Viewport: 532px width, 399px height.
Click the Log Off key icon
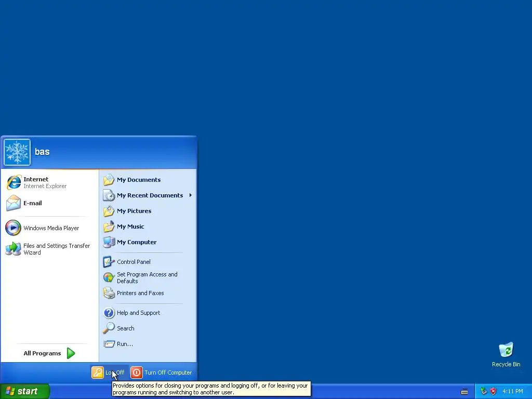tap(97, 373)
